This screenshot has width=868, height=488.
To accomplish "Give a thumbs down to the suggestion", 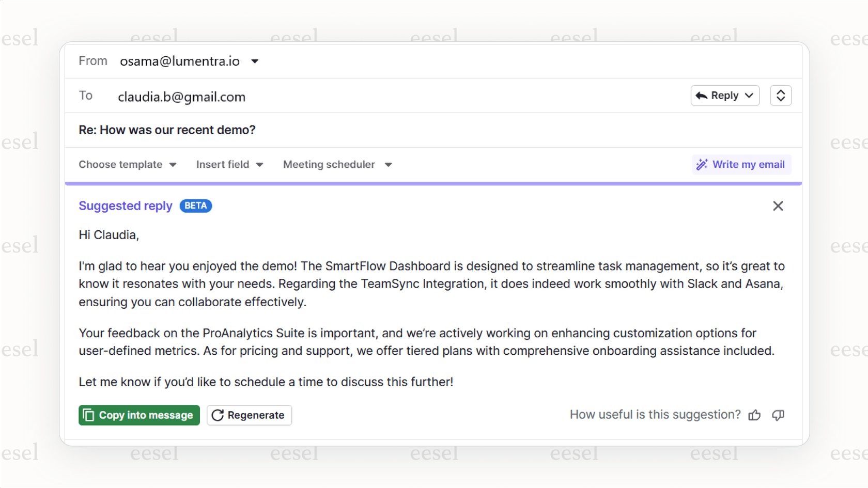I will point(778,415).
